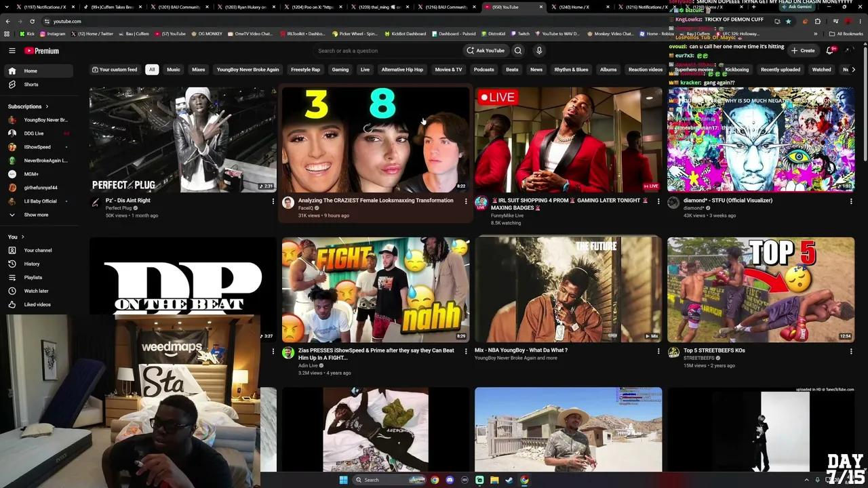This screenshot has width=868, height=488.
Task: Click the YouTube Premium logo
Action: point(42,51)
